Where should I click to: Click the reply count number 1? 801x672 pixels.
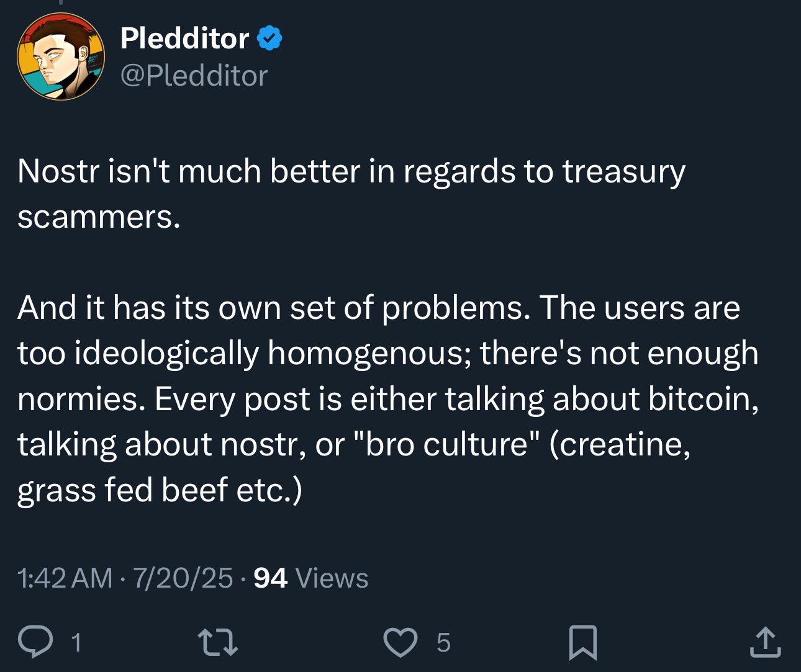[x=76, y=643]
